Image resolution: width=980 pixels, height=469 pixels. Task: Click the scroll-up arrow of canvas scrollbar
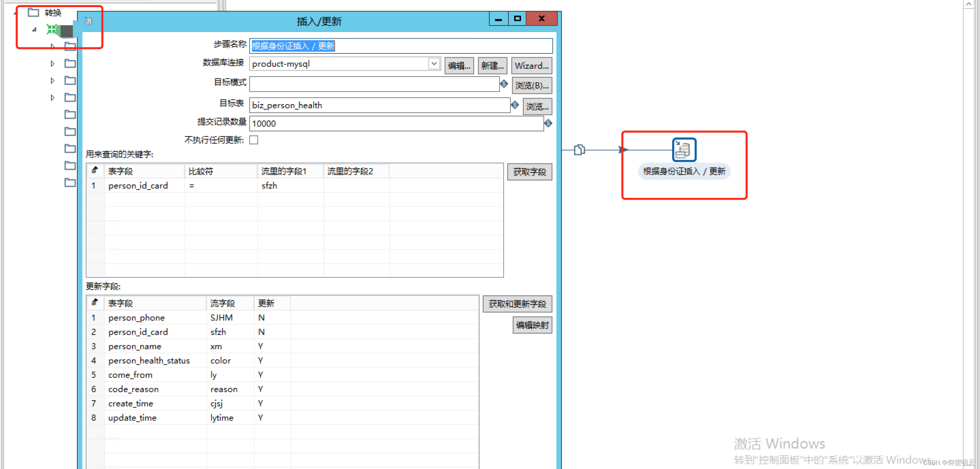point(968,4)
